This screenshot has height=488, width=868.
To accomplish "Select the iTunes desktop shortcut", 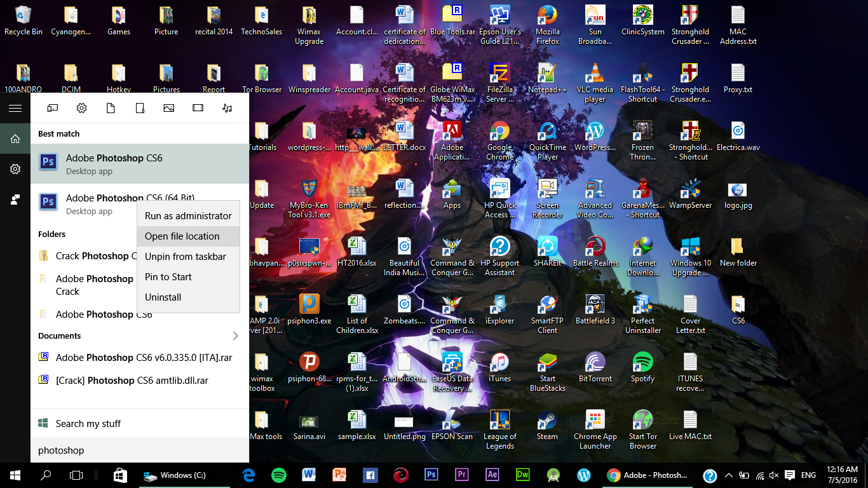I will tap(500, 369).
